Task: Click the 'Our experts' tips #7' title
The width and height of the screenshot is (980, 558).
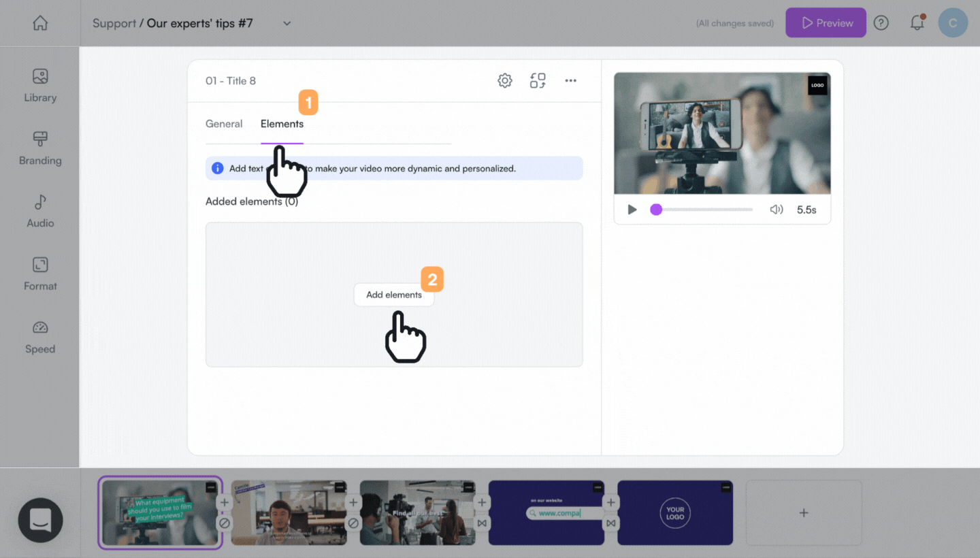Action: coord(200,23)
